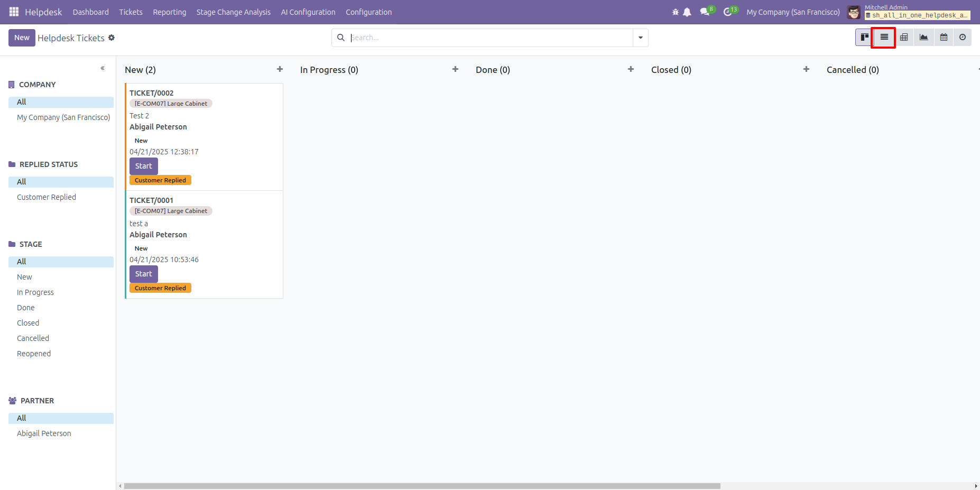Switch to the graph view
The image size is (980, 490).
point(923,38)
